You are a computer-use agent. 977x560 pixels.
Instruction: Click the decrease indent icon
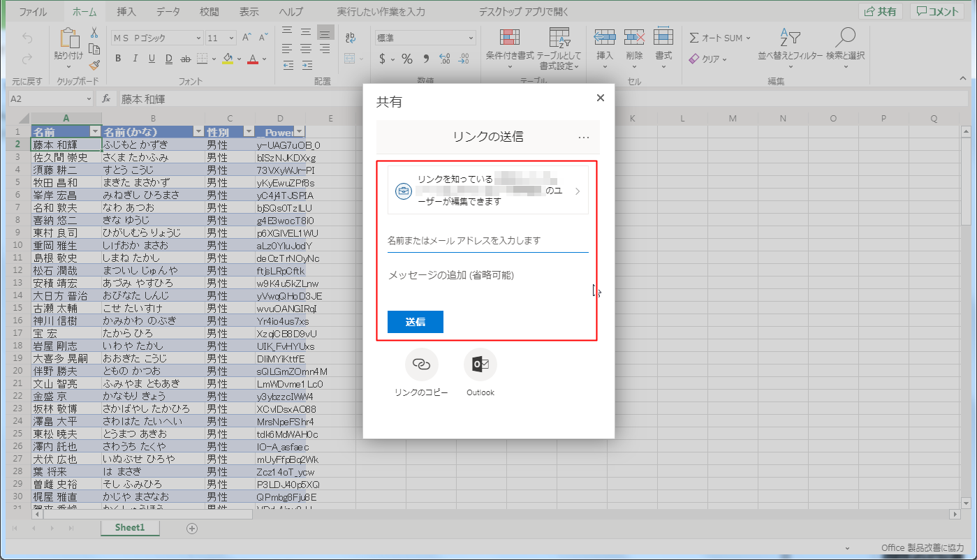[288, 64]
